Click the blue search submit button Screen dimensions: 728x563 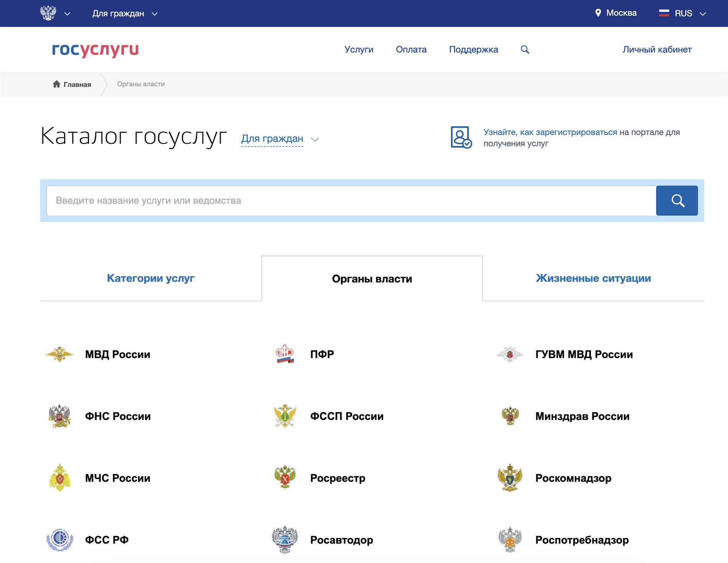(x=677, y=201)
